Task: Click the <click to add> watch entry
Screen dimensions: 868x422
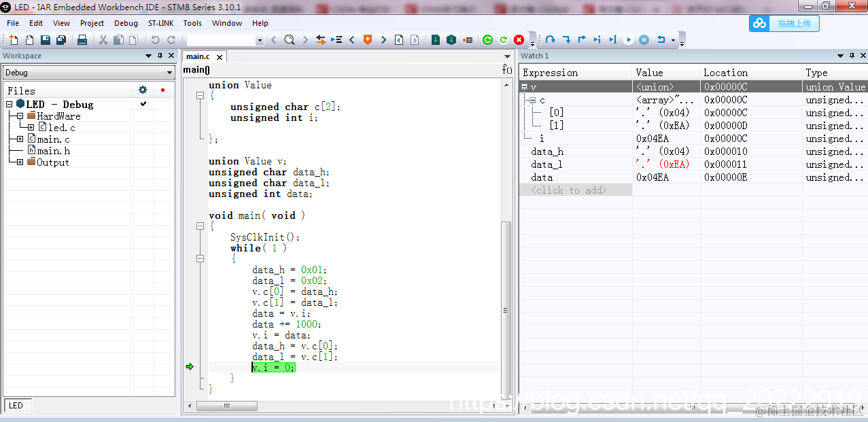Action: 568,190
